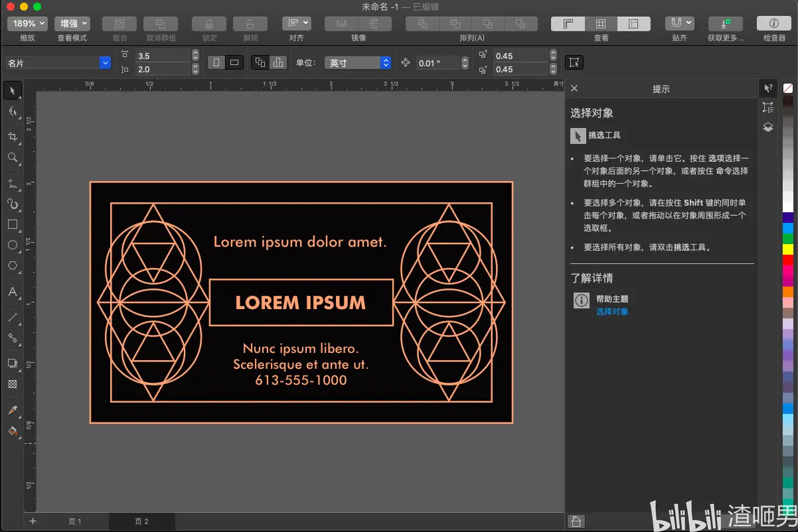Click the nudge distance field 0.01"
The height and width of the screenshot is (532, 798).
tap(438, 63)
